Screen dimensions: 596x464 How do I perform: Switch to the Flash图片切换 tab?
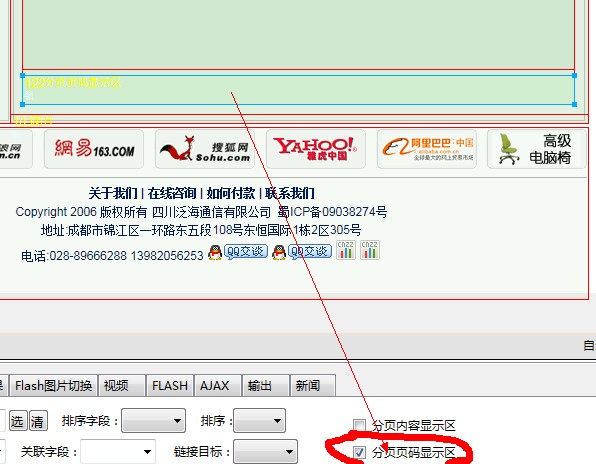tap(54, 386)
